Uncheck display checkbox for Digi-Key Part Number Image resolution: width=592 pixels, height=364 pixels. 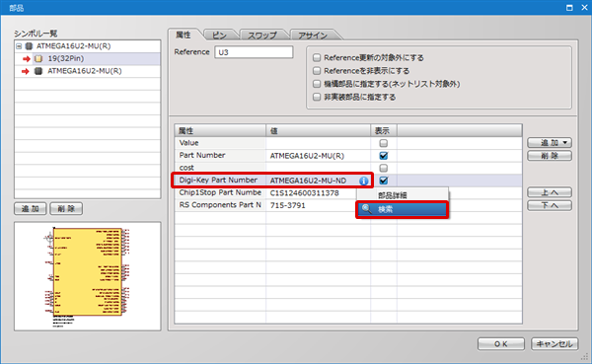[383, 181]
